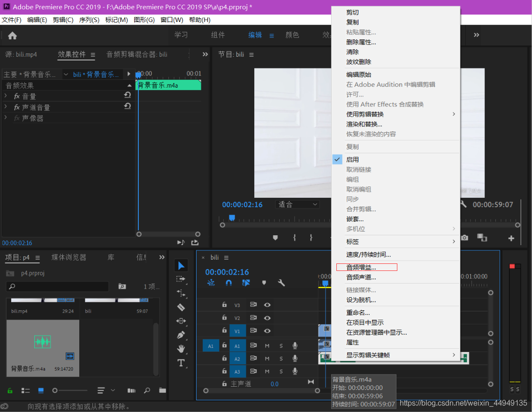Open the 适合 zoom level dropdown
The height and width of the screenshot is (412, 532).
pos(297,204)
